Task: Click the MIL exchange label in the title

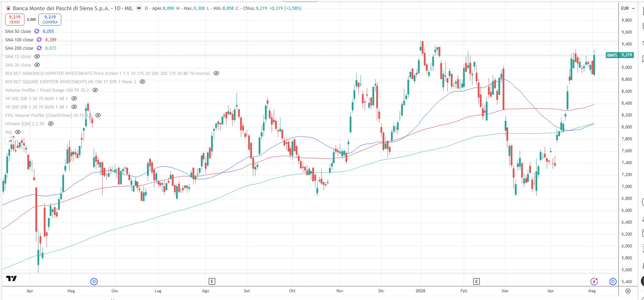Action: click(129, 8)
